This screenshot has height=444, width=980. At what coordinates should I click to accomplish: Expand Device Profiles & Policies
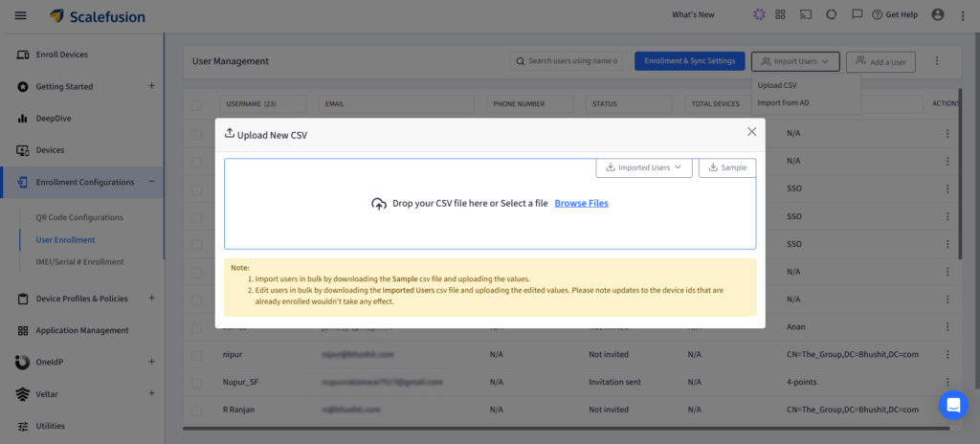(151, 298)
